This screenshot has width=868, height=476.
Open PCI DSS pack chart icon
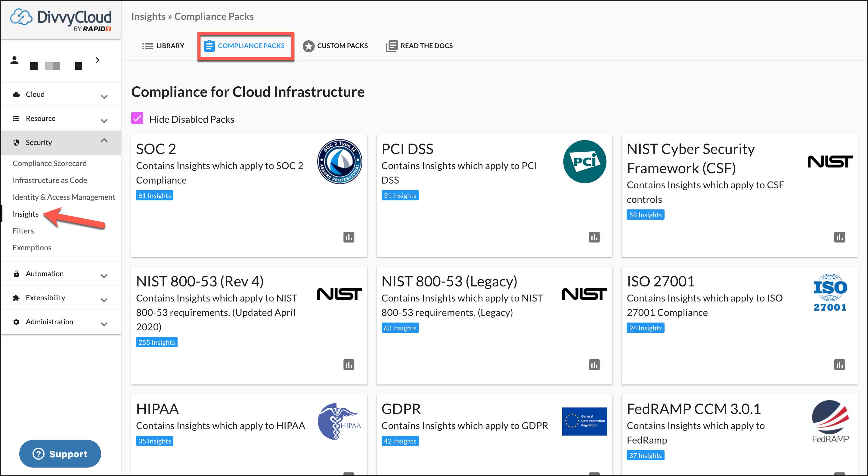(594, 237)
